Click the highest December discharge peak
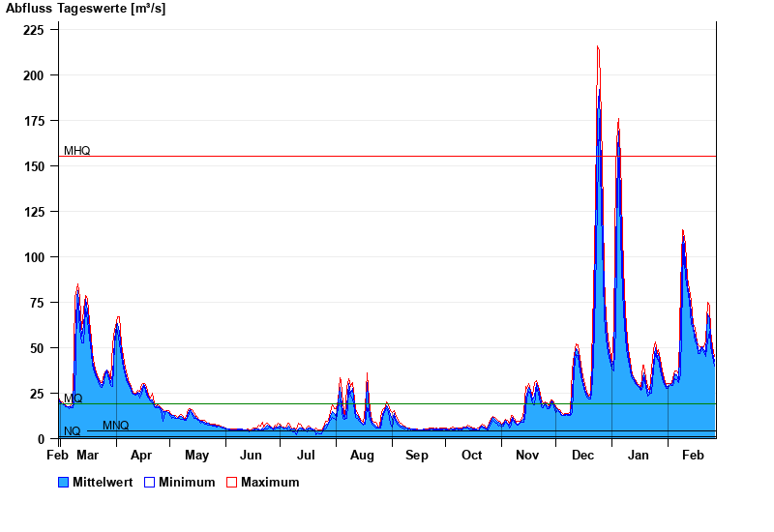 598,47
